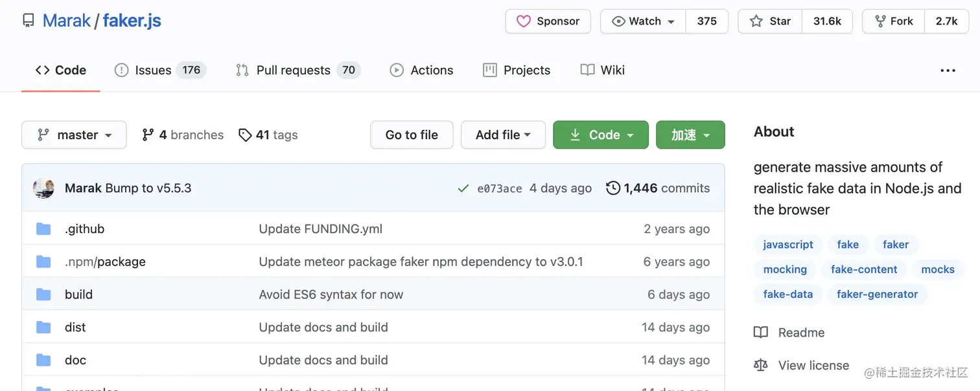This screenshot has width=980, height=391.
Task: Open the master branch dropdown
Action: tap(73, 135)
